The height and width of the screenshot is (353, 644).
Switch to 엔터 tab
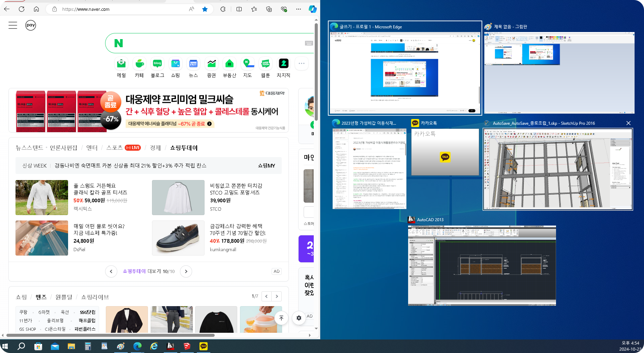92,148
